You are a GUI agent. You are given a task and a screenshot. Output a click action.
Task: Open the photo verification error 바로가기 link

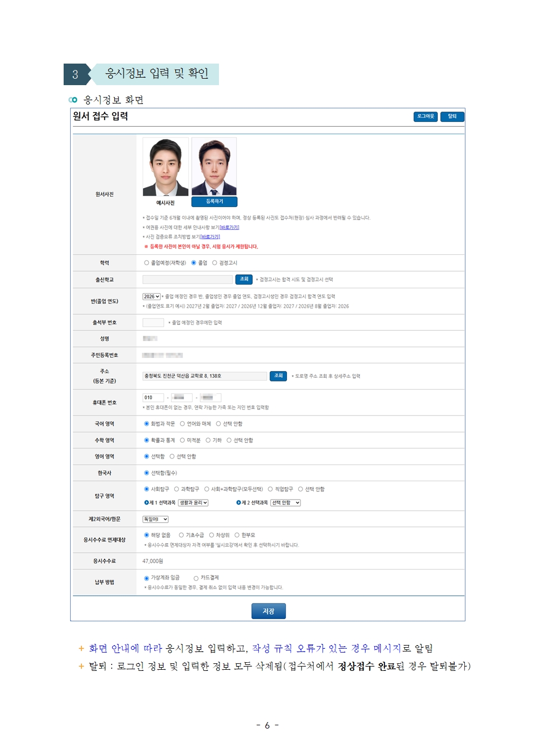click(210, 237)
